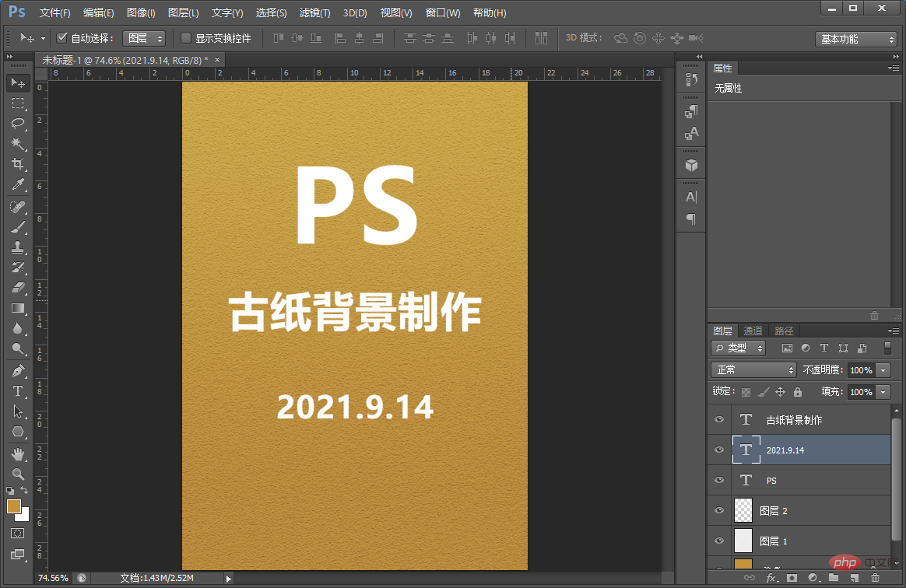The width and height of the screenshot is (906, 588).
Task: Open the 滤镜(T) menu
Action: [315, 12]
